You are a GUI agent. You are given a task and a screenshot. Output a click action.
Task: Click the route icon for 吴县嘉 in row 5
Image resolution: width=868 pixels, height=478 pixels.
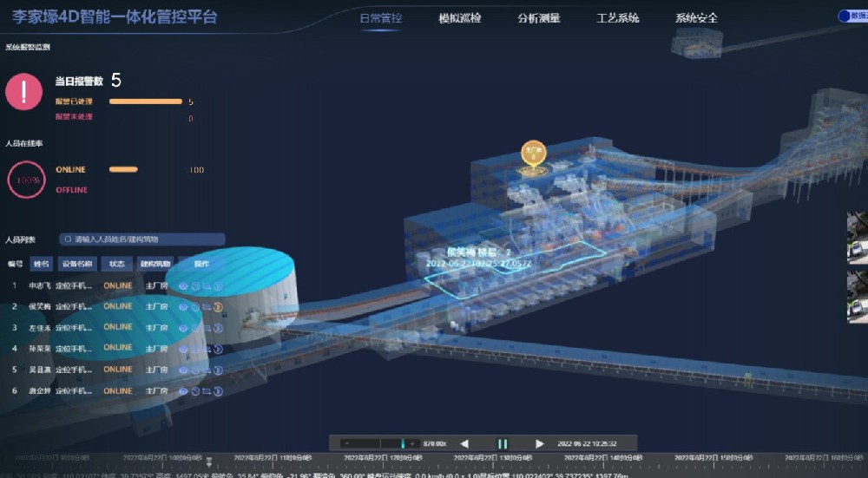pyautogui.click(x=207, y=370)
